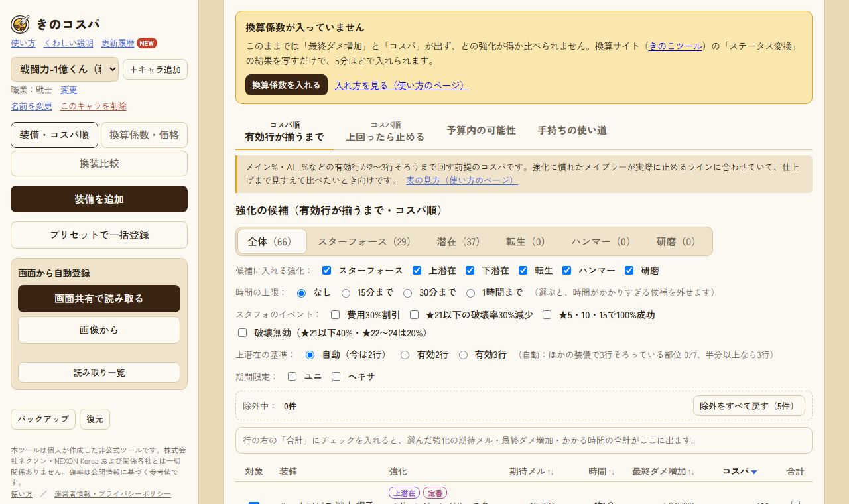Enable ★5・10・15で100%成功 event
The height and width of the screenshot is (504, 849).
click(x=547, y=315)
